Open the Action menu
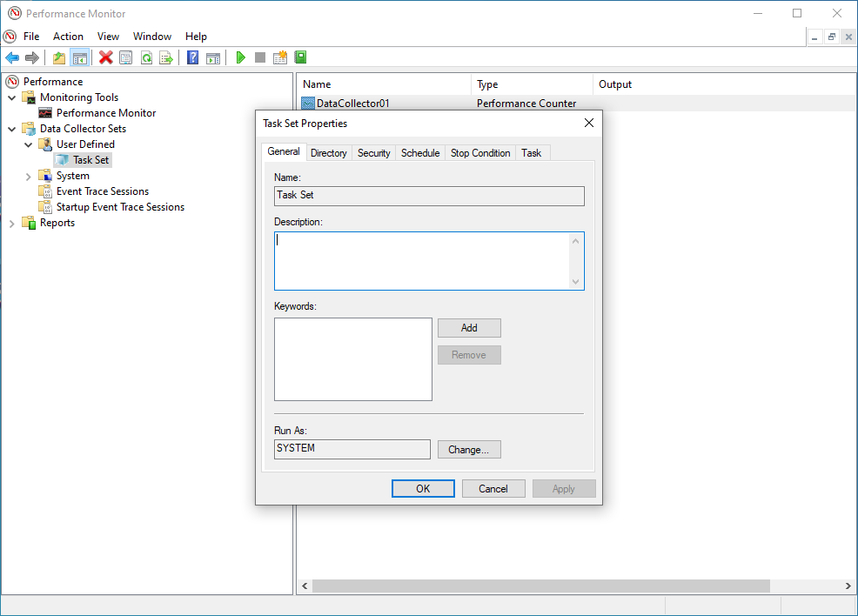This screenshot has width=858, height=616. click(x=68, y=37)
